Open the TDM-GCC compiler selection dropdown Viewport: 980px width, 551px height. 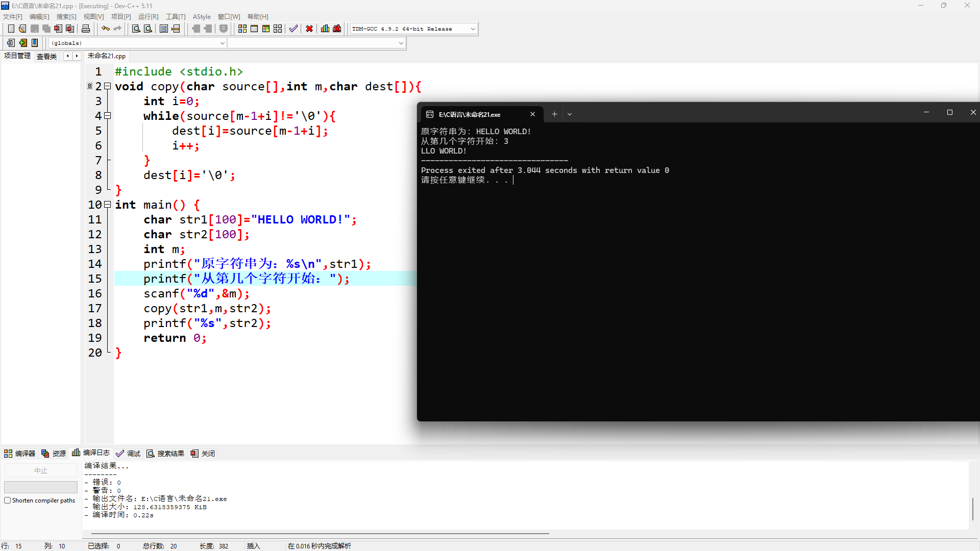pyautogui.click(x=473, y=29)
